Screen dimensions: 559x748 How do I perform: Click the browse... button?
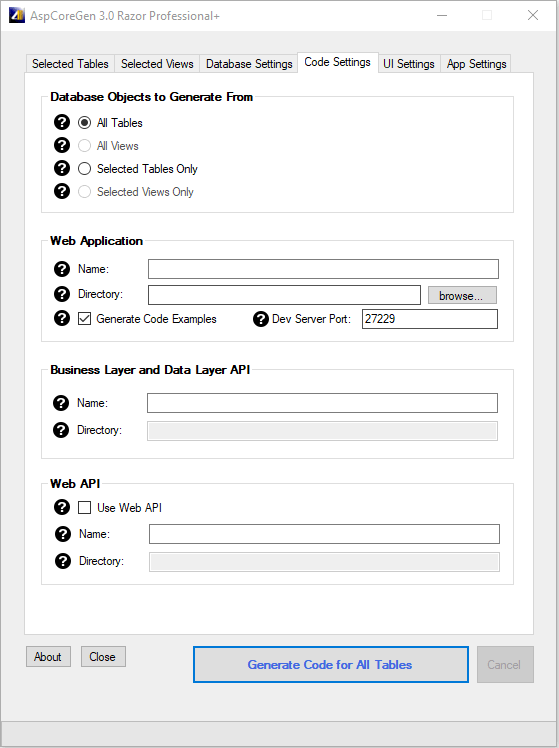pyautogui.click(x=462, y=296)
